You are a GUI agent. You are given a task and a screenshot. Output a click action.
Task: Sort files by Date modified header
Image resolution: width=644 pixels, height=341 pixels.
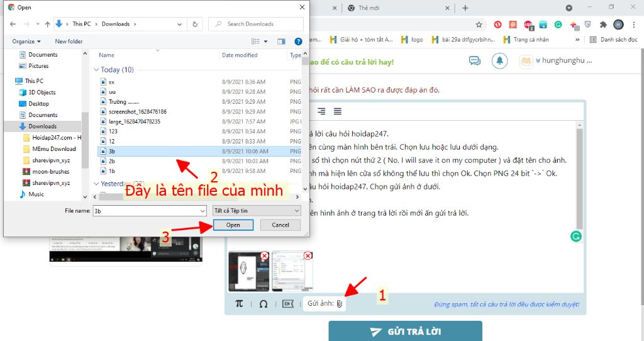coord(240,55)
